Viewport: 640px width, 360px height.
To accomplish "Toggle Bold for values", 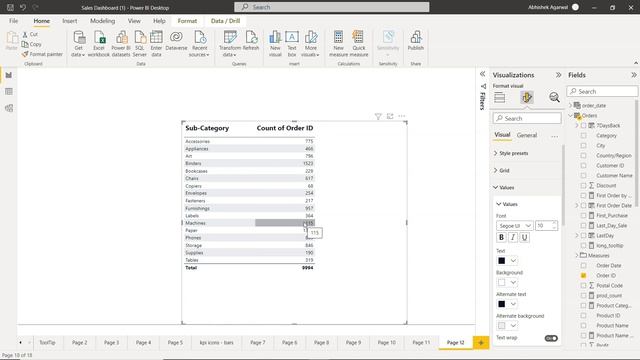I will coord(501,238).
